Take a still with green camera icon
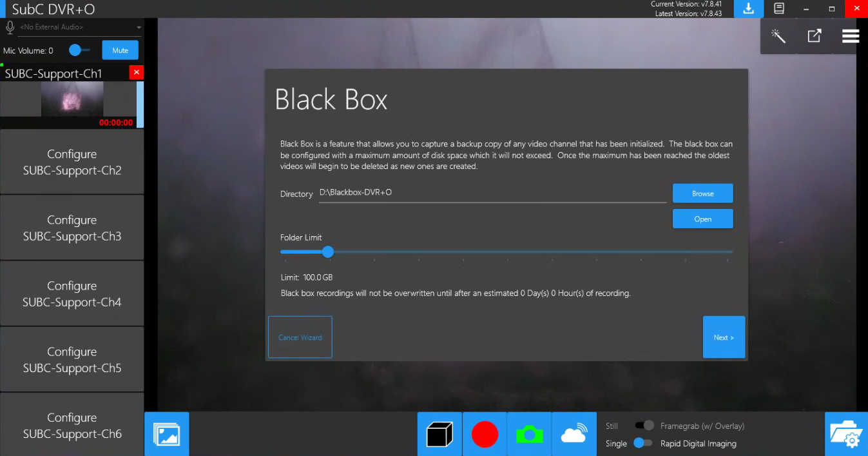Image resolution: width=868 pixels, height=456 pixels. 529,434
